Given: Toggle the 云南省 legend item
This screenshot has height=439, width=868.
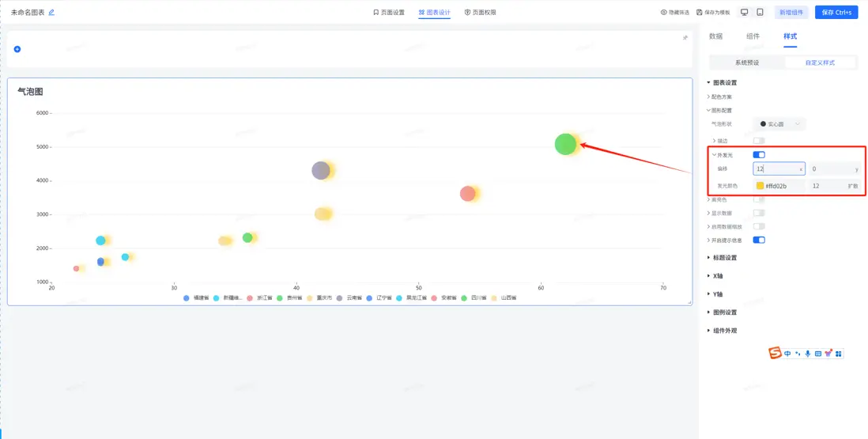Looking at the screenshot, I should click(349, 298).
